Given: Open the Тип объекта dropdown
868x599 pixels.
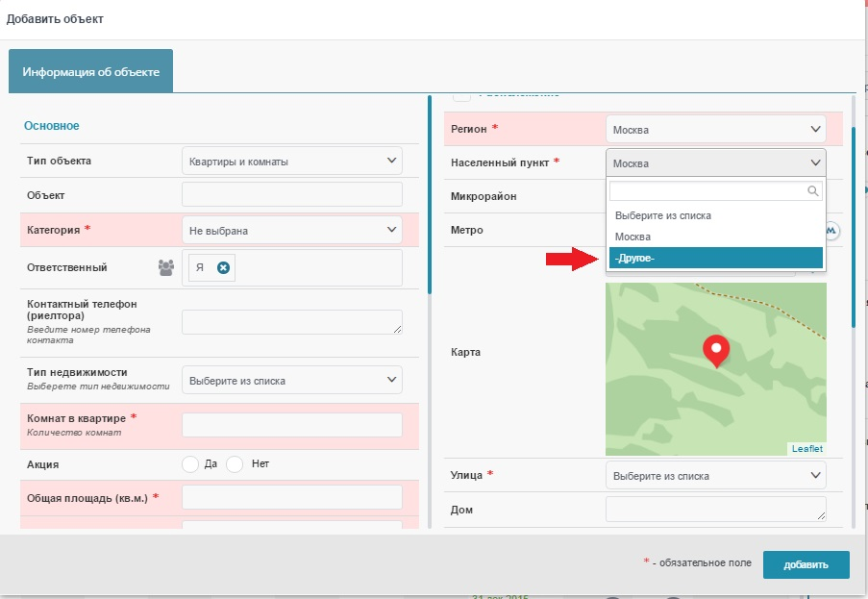Looking at the screenshot, I should tap(291, 162).
